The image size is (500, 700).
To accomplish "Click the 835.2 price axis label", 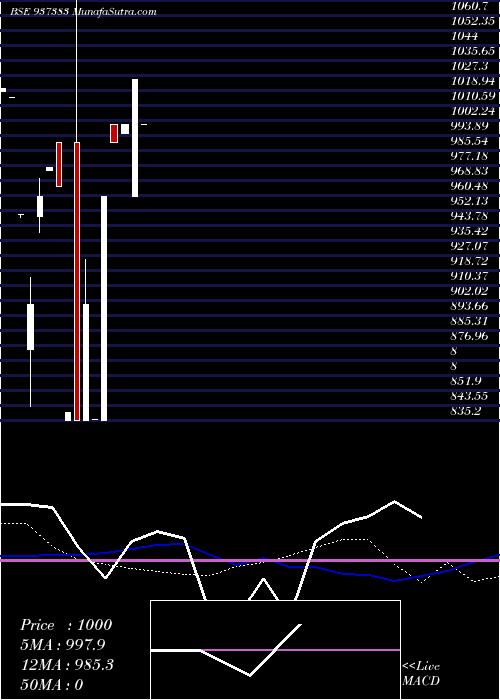I will 466,411.
